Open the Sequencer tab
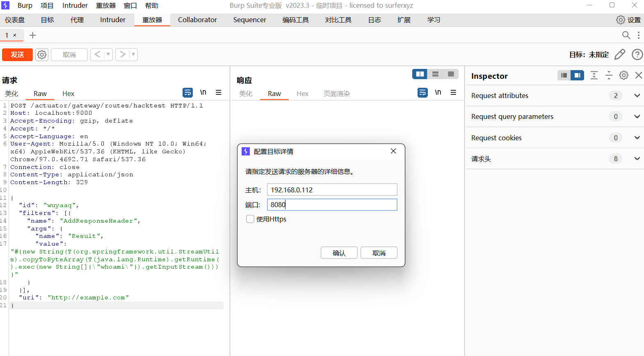The width and height of the screenshot is (644, 356). [250, 20]
